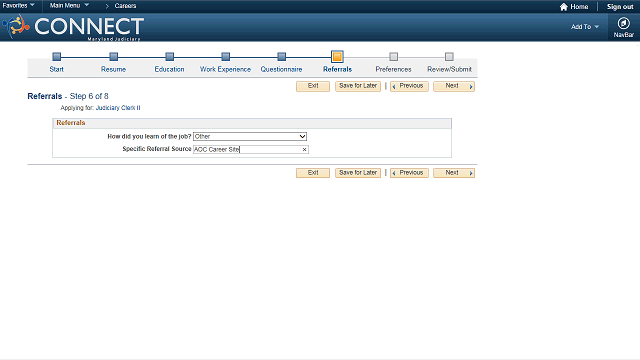Click the bottom Previous button
The image size is (640, 360).
(x=409, y=173)
